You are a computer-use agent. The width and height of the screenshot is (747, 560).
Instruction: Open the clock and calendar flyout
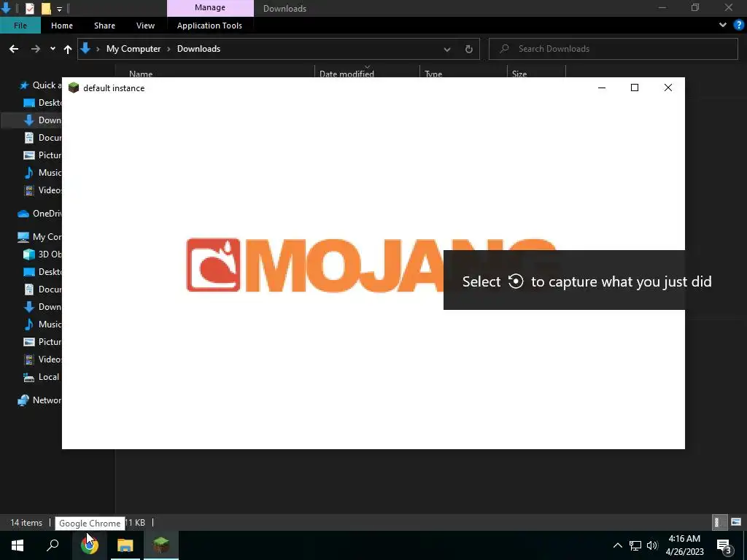coord(684,545)
